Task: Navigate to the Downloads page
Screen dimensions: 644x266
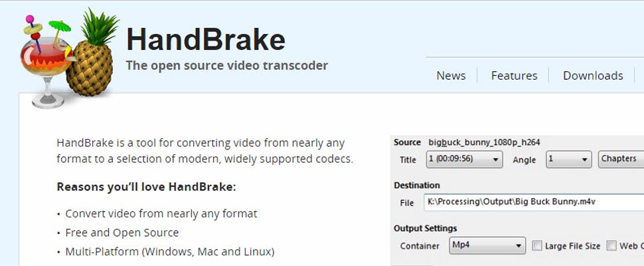Action: coord(593,76)
